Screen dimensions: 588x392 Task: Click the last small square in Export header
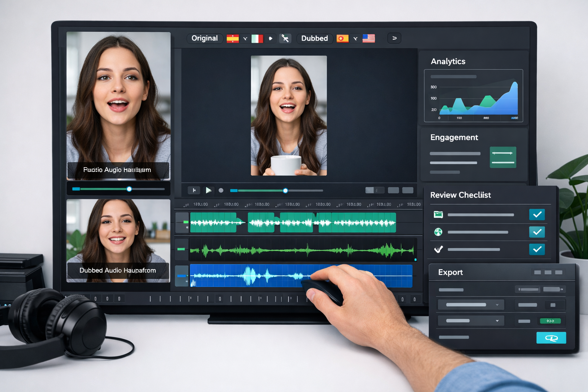click(559, 272)
